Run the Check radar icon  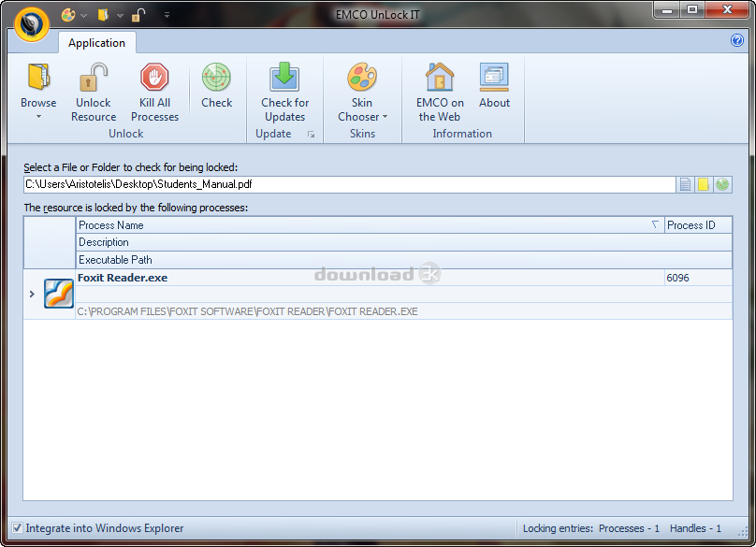(216, 77)
